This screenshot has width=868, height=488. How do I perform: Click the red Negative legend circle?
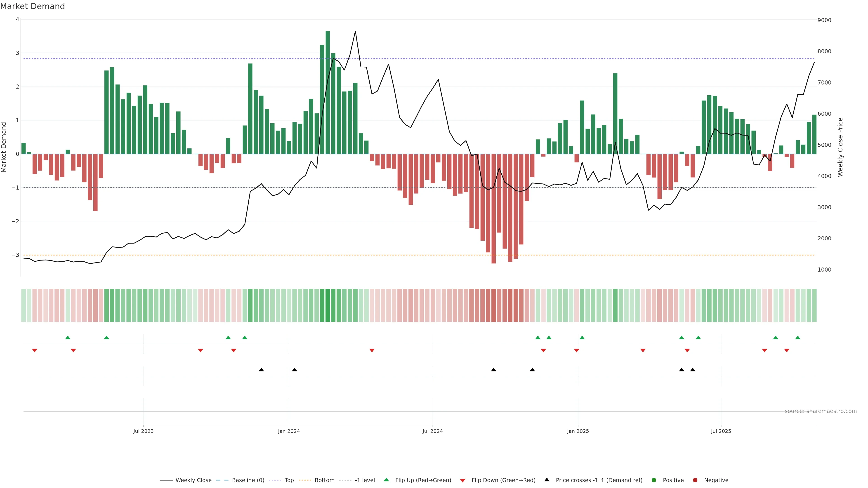695,480
